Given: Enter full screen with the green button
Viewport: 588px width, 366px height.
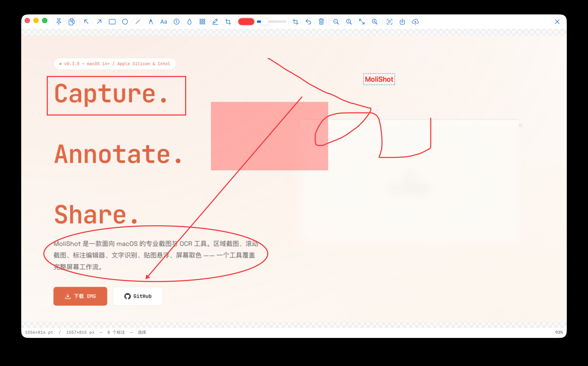Looking at the screenshot, I should pyautogui.click(x=45, y=20).
